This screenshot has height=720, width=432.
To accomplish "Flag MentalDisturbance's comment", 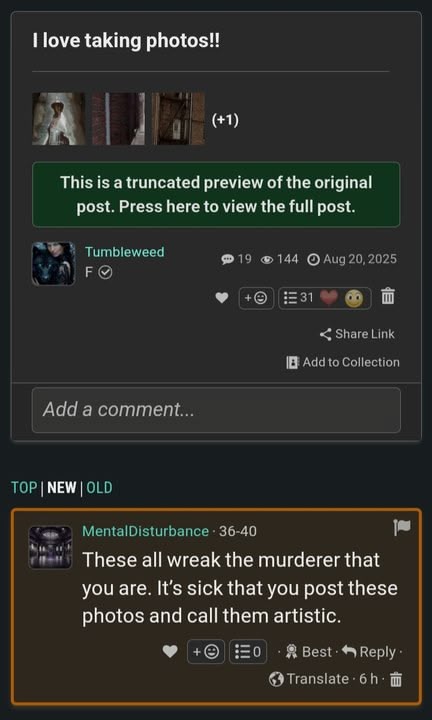I will [x=402, y=528].
